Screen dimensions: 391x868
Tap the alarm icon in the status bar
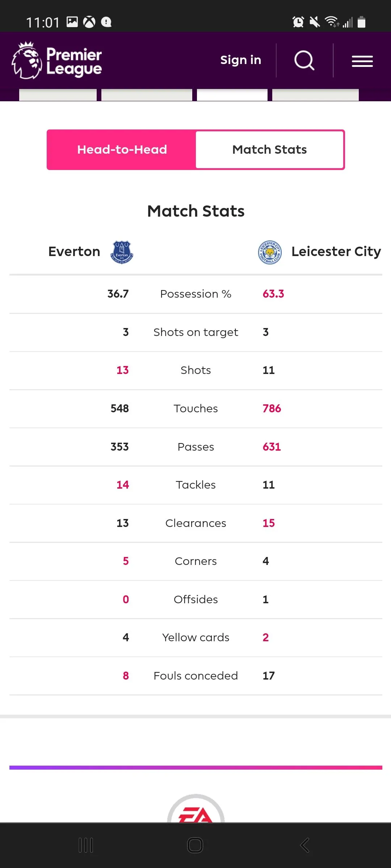[298, 22]
